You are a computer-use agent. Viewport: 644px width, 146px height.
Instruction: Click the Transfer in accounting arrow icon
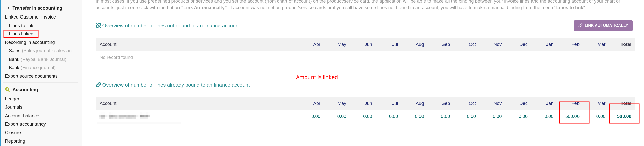pos(7,8)
